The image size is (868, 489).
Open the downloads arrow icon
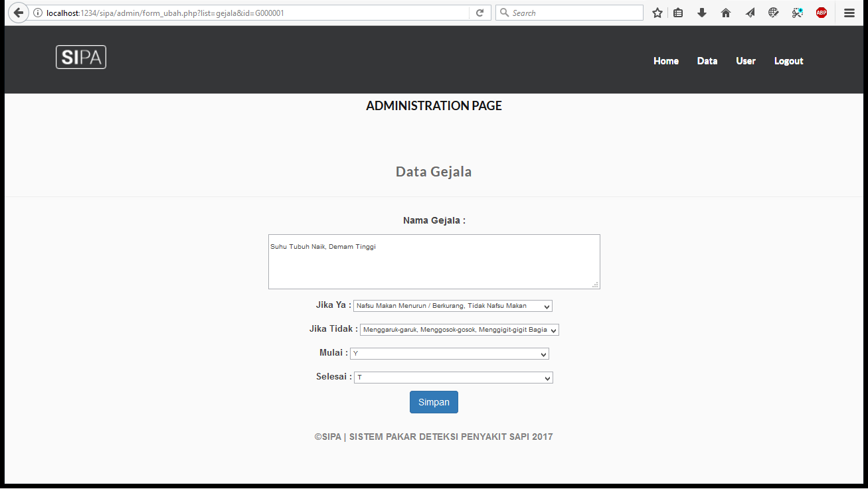[701, 13]
